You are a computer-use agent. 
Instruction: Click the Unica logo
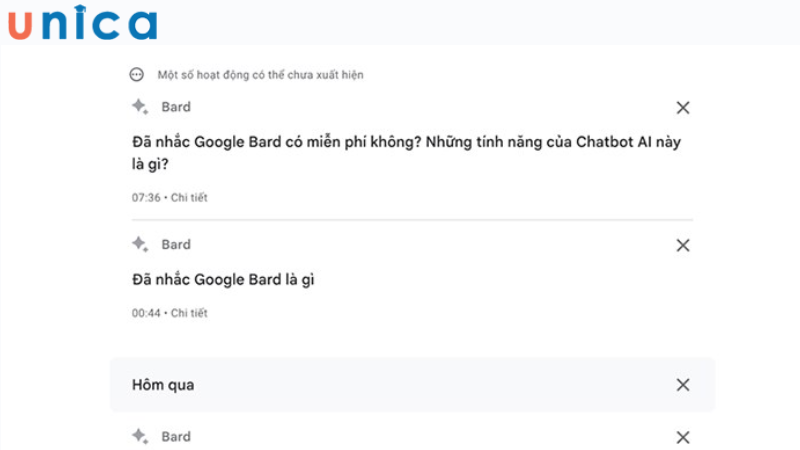[84, 24]
